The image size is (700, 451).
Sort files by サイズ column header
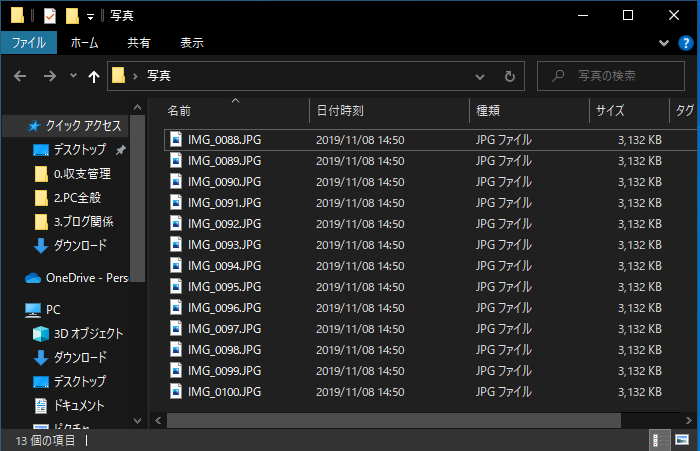610,111
